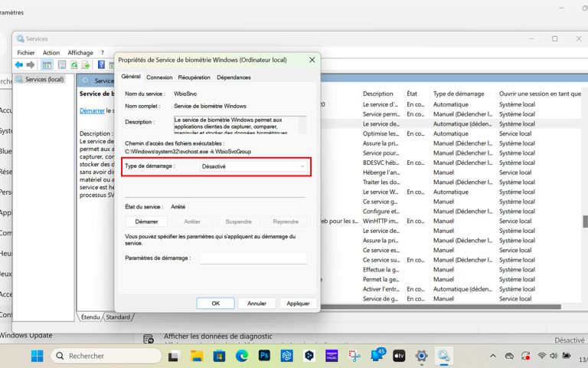Viewport: 588px width, 368px height.
Task: Click the back arrow in Services toolbar
Action: pyautogui.click(x=19, y=65)
